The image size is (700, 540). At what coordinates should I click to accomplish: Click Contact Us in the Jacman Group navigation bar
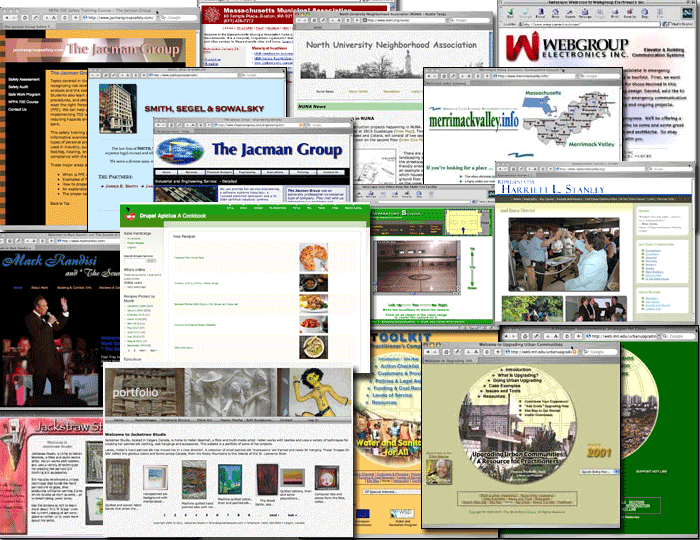[x=331, y=172]
